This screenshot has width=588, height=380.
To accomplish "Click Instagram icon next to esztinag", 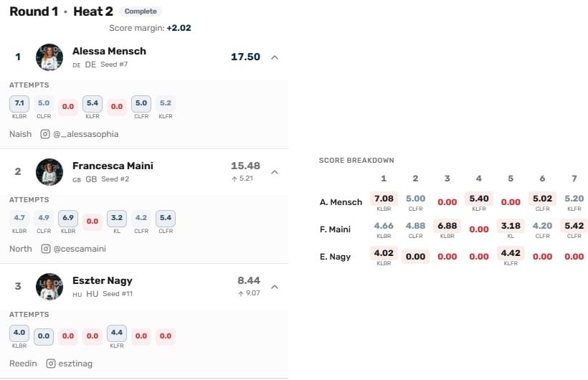I will 51,364.
